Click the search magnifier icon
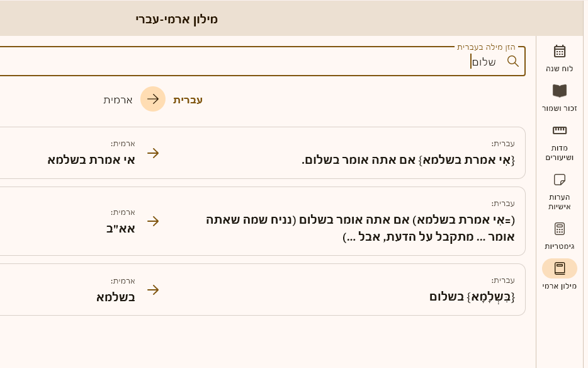This screenshot has height=368, width=588. click(x=513, y=61)
